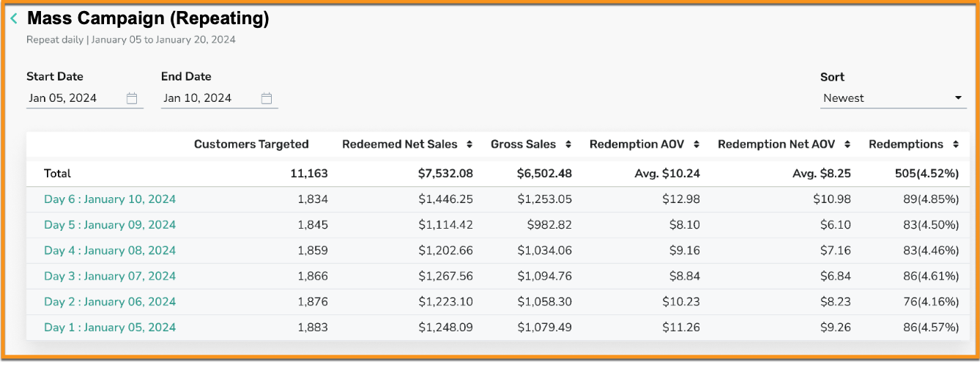Image resolution: width=980 pixels, height=365 pixels.
Task: Open Day 6 : January 10, 2024 link
Action: [x=110, y=199]
